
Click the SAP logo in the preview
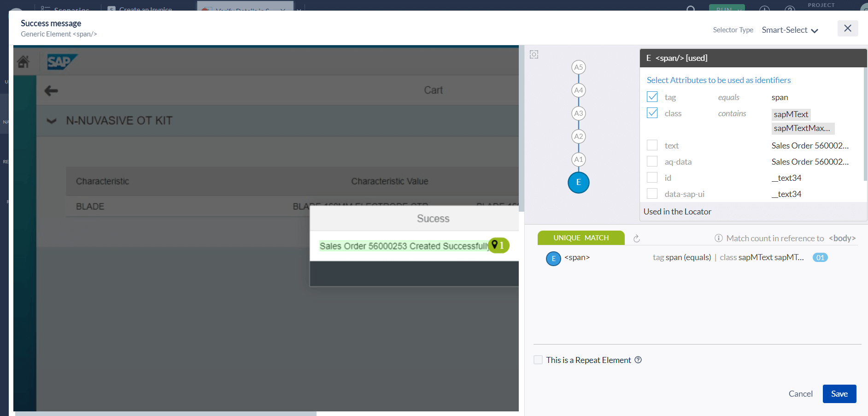coord(62,62)
